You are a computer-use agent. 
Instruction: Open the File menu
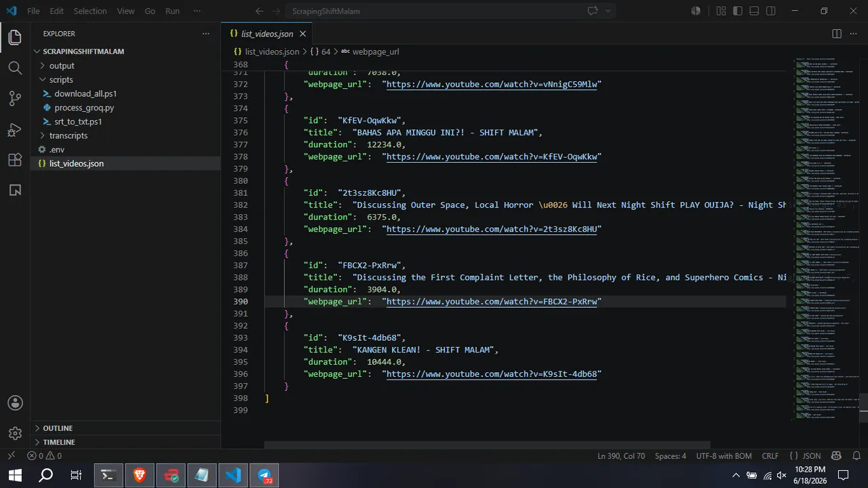click(x=33, y=11)
